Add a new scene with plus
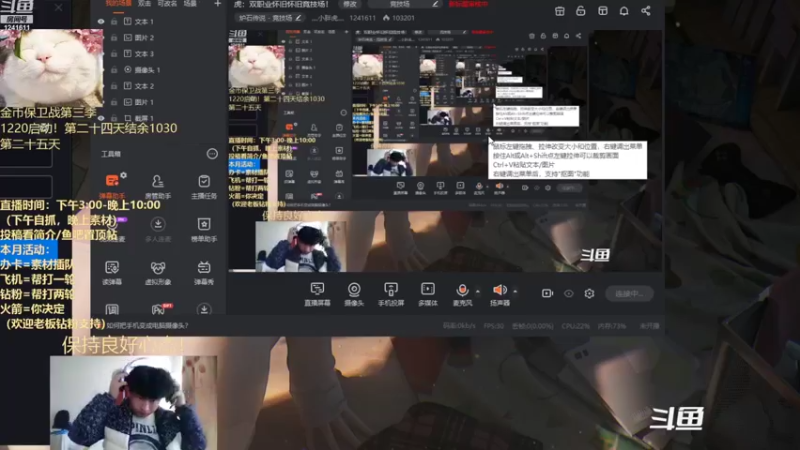 [x=217, y=4]
